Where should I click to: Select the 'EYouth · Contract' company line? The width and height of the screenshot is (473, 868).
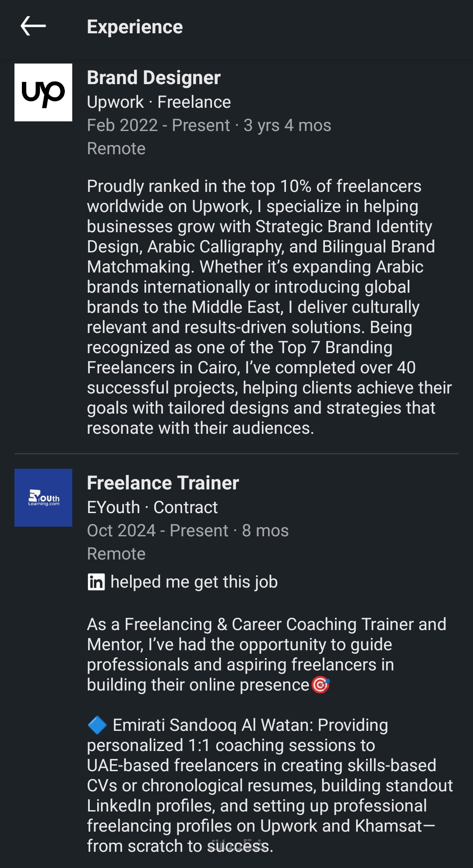click(x=152, y=507)
